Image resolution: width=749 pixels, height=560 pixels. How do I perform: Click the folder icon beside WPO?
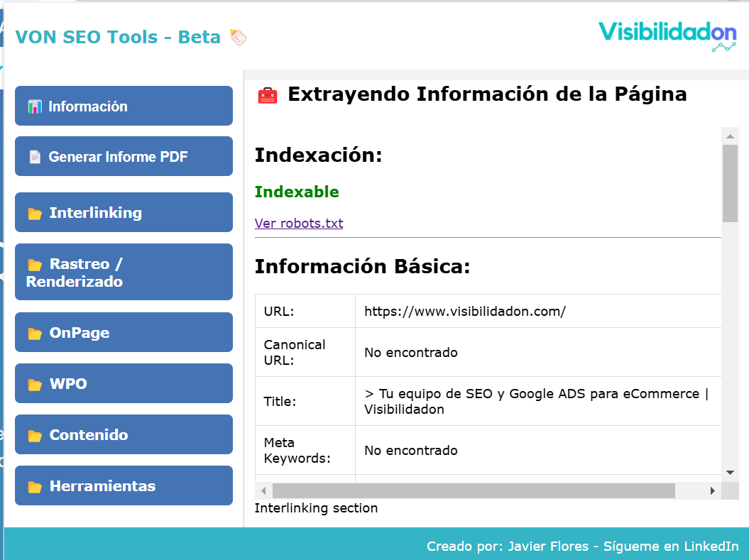[35, 384]
